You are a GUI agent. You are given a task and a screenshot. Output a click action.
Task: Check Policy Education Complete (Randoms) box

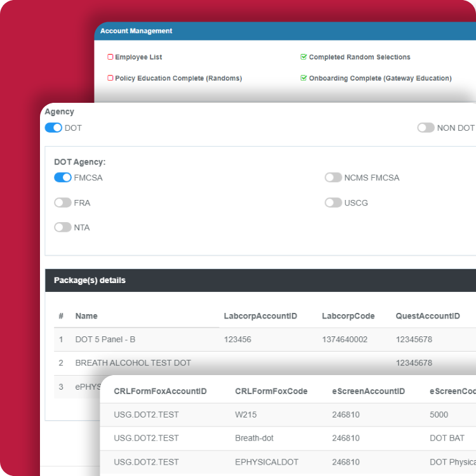click(x=110, y=78)
